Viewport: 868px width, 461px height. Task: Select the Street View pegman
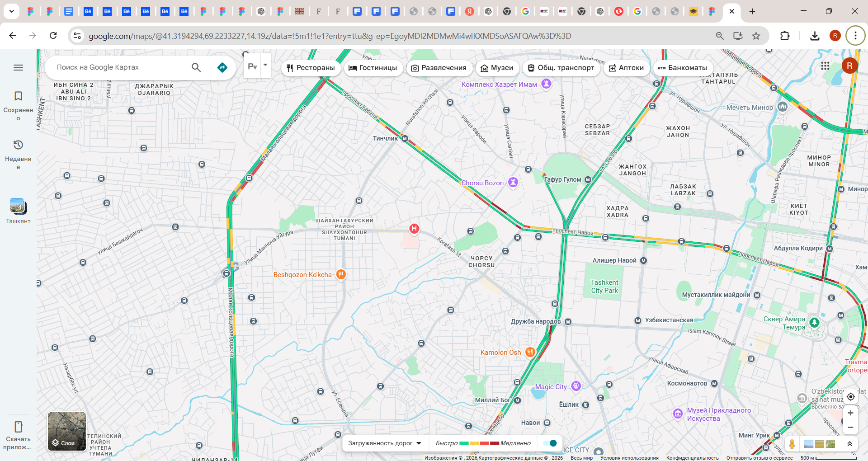click(792, 444)
